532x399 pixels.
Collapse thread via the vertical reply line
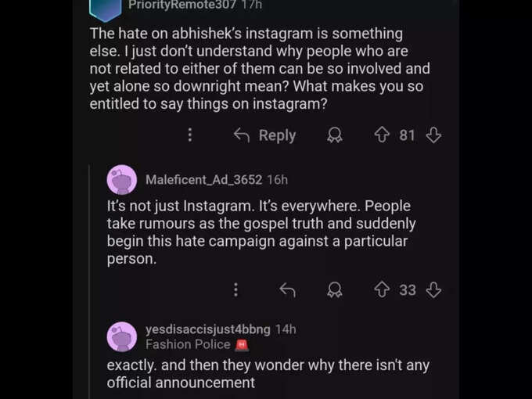tap(89, 282)
